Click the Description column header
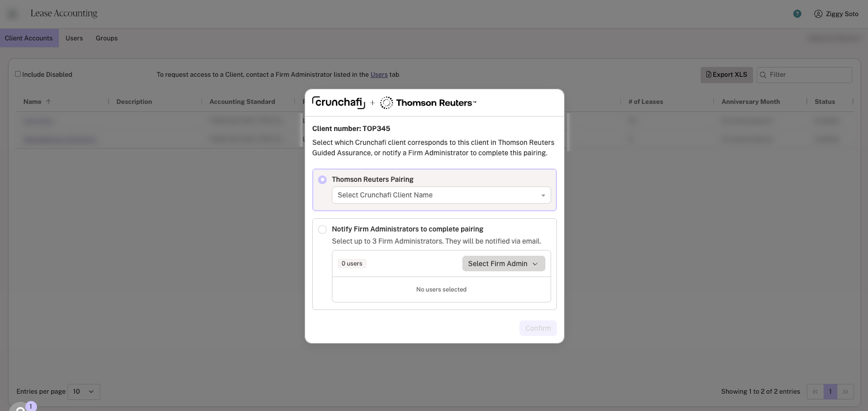Screen dimensions: 868x411 (x=134, y=102)
